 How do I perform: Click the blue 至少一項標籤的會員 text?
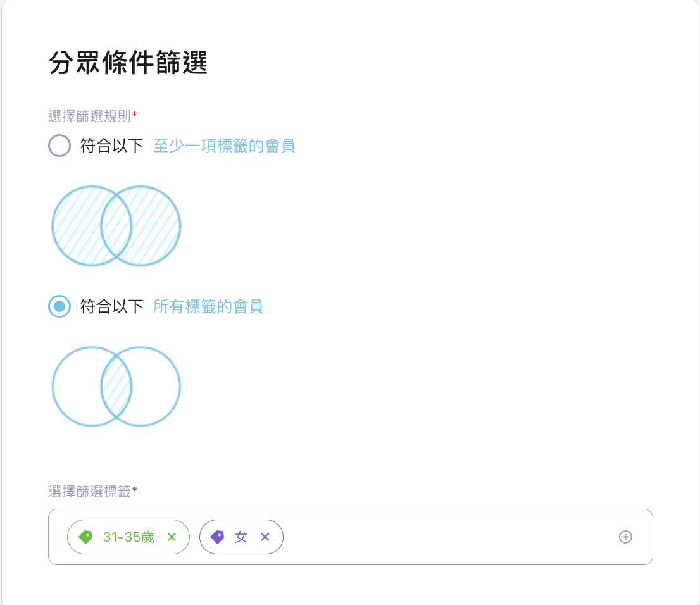[224, 146]
